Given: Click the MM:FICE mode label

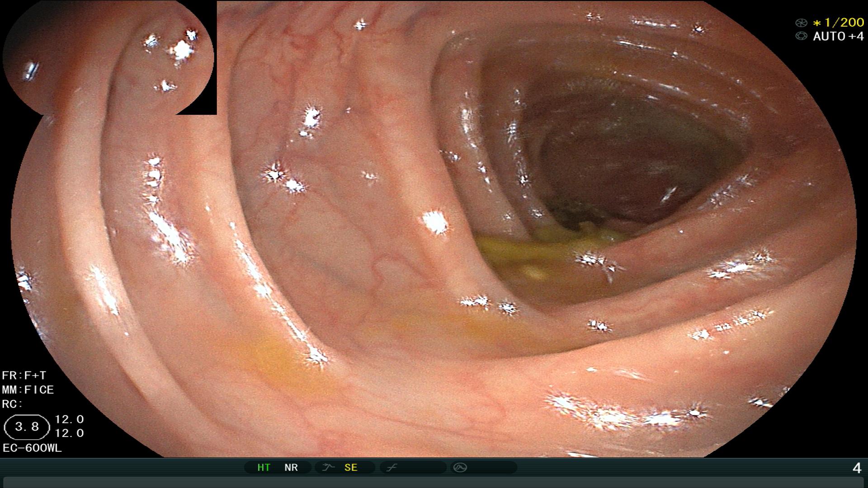Looking at the screenshot, I should (28, 389).
